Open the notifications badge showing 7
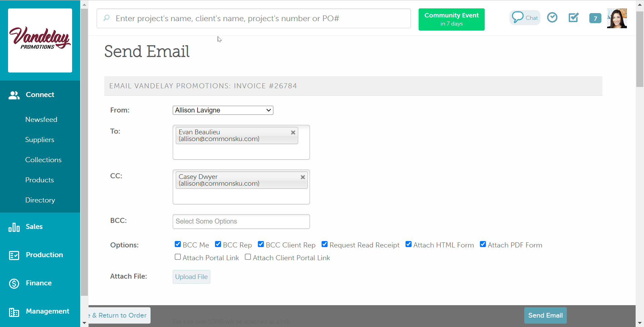 pos(595,18)
